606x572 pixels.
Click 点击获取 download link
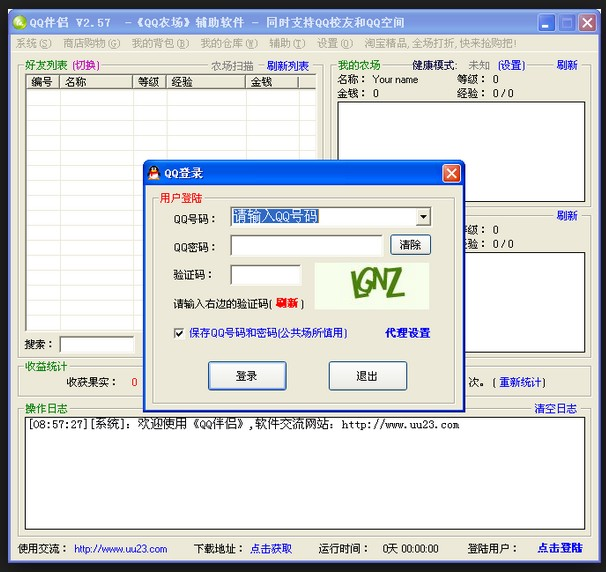point(271,549)
